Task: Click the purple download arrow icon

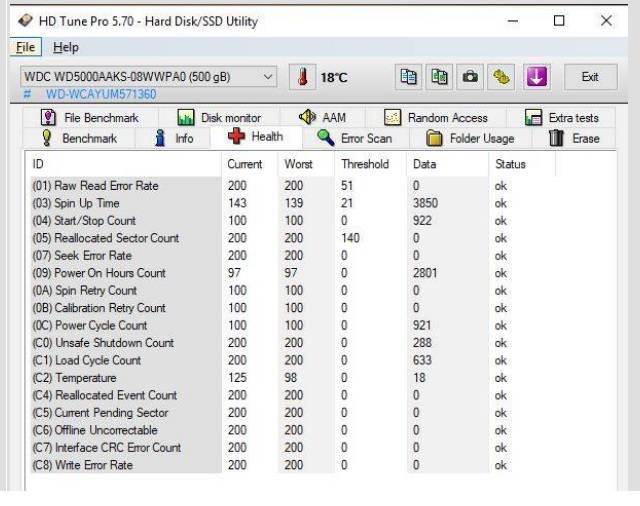Action: click(536, 77)
